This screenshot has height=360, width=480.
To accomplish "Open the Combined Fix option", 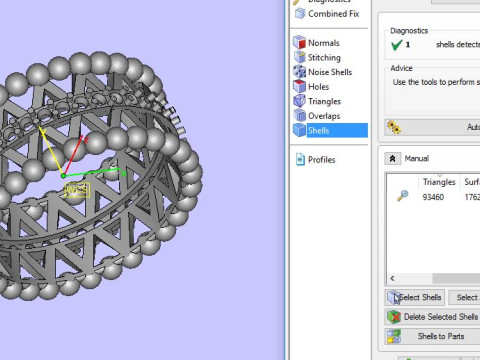I will [333, 14].
